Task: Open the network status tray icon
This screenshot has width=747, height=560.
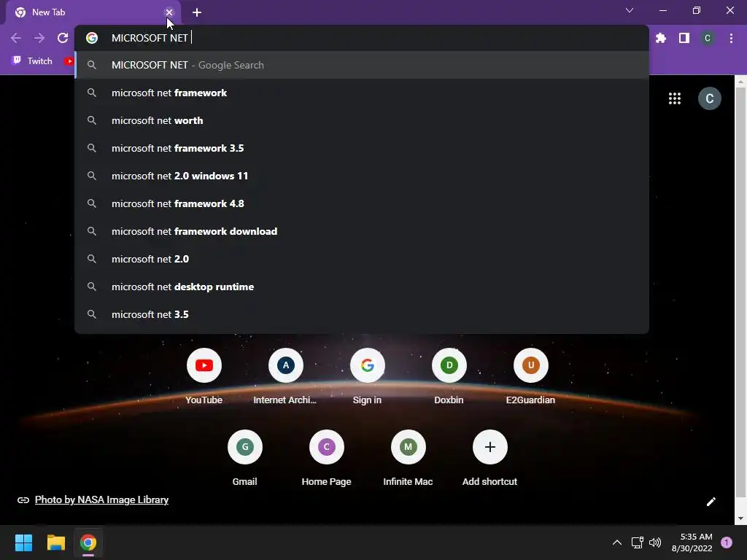Action: click(637, 542)
